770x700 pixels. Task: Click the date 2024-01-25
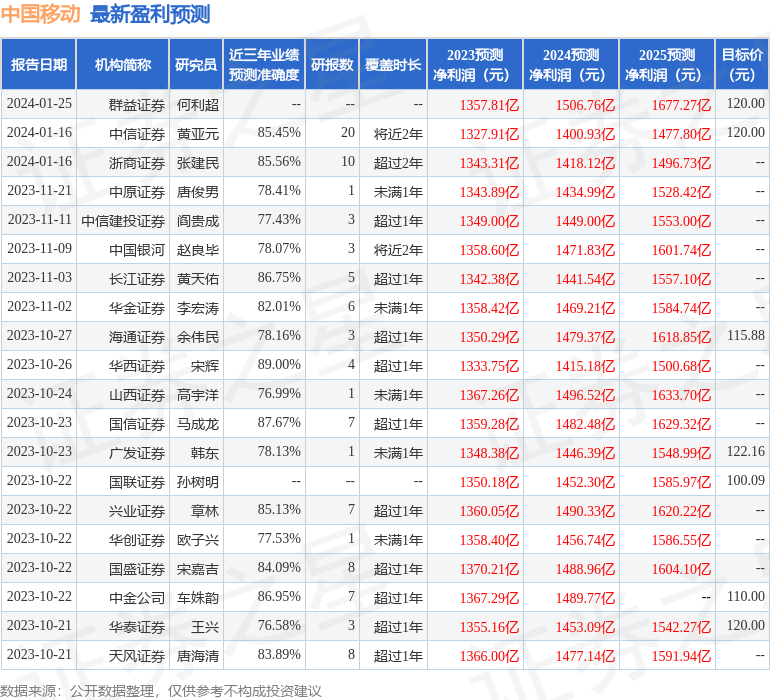(x=39, y=104)
